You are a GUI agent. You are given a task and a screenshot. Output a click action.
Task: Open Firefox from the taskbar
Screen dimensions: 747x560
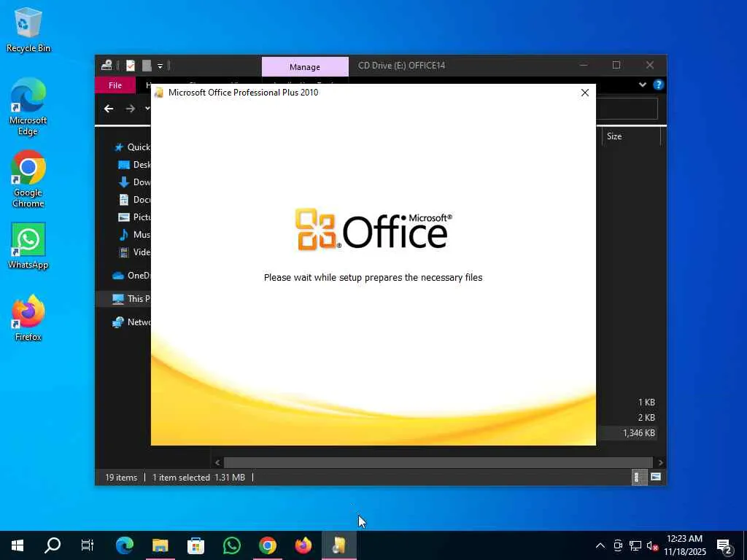303,545
